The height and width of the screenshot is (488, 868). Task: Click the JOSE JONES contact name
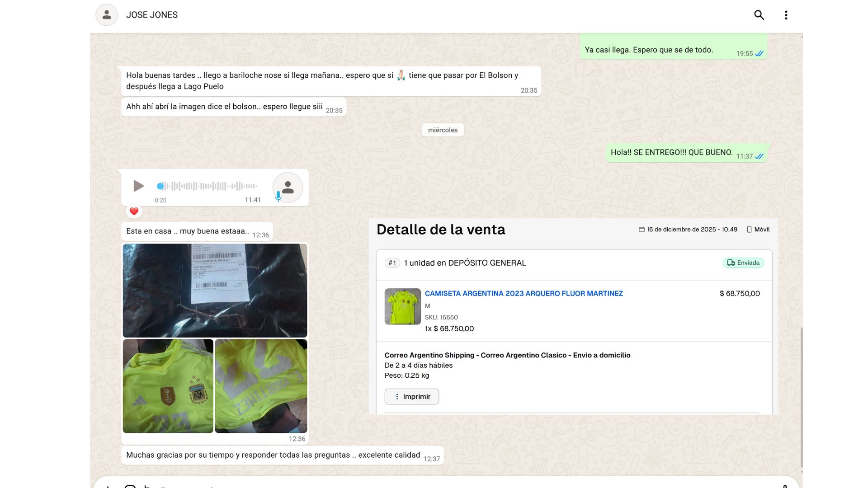(x=152, y=15)
